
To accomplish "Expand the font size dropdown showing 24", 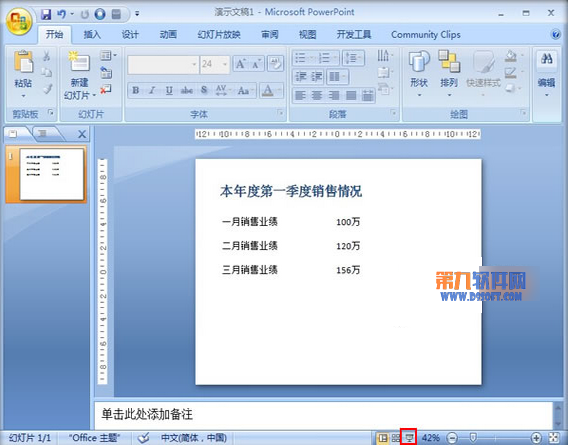I will pyautogui.click(x=225, y=64).
